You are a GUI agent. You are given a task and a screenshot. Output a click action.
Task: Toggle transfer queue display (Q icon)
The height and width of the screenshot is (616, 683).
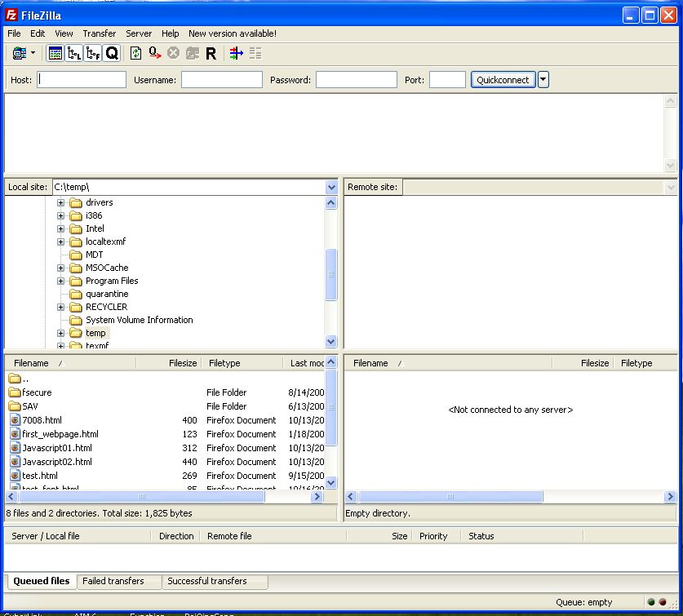coord(112,53)
